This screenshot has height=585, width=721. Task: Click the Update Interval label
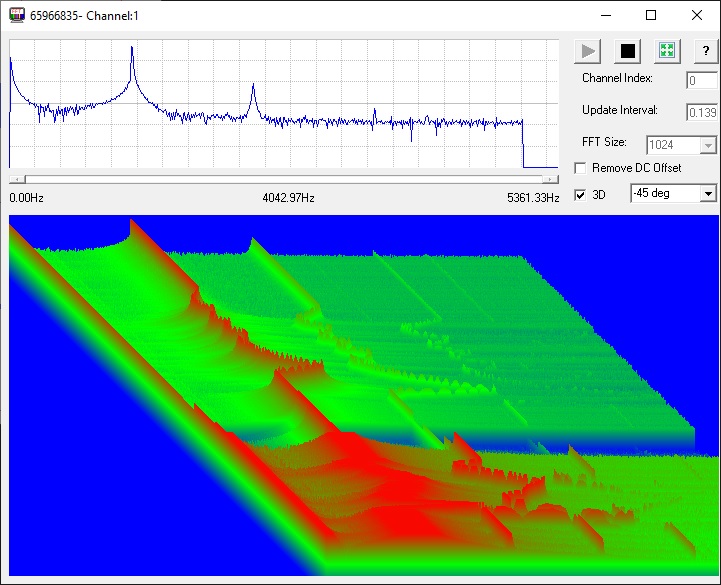[x=619, y=110]
